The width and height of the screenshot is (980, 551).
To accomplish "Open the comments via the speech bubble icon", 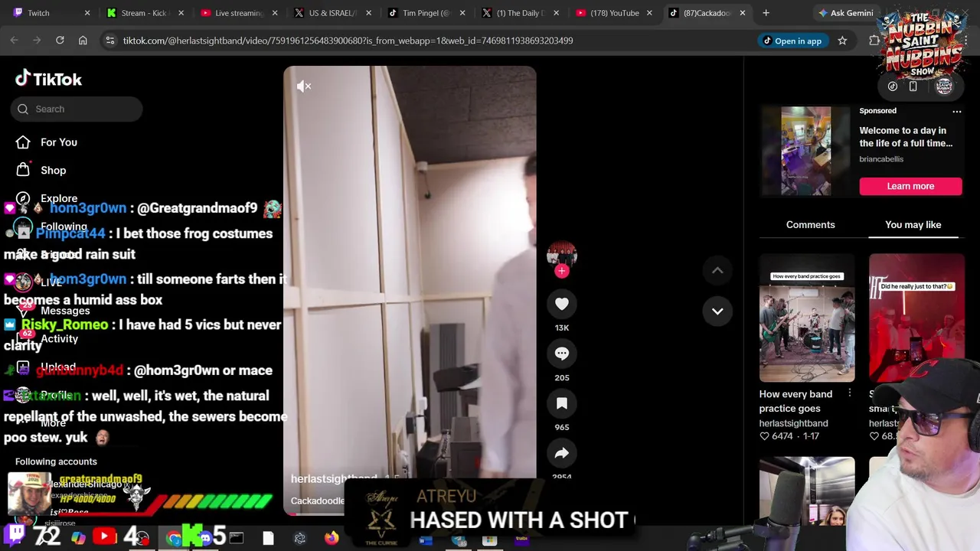I will [562, 354].
